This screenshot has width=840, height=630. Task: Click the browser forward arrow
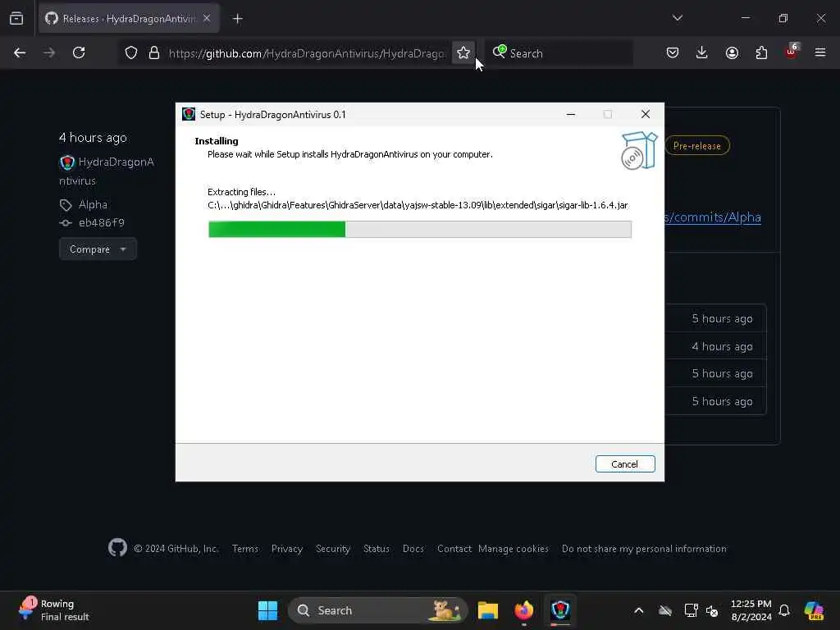49,52
